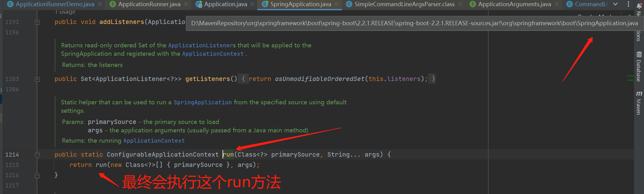
Task: Collapse the run method at line 1214
Action: click(37, 155)
